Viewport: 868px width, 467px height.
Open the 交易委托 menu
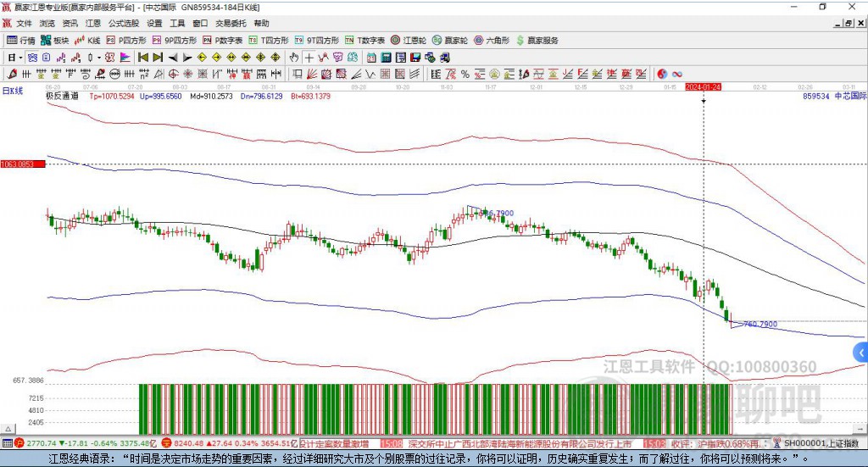[231, 24]
